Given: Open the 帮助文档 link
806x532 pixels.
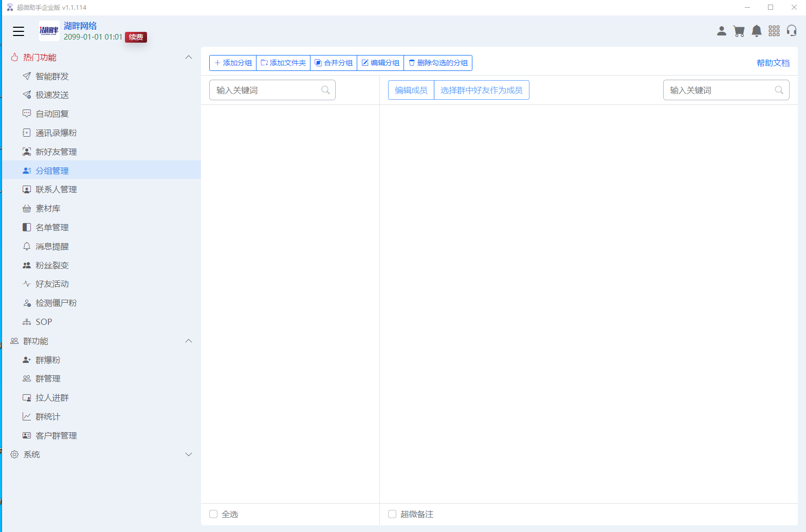Looking at the screenshot, I should tap(773, 63).
